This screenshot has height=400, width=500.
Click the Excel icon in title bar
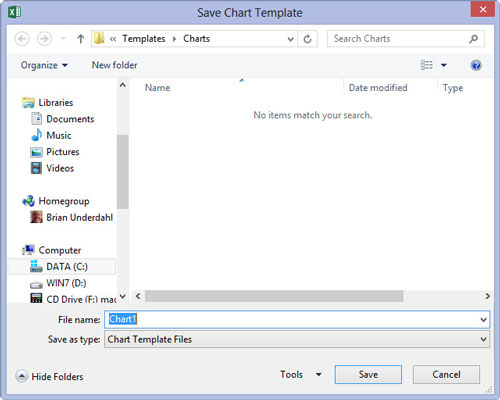[x=14, y=12]
